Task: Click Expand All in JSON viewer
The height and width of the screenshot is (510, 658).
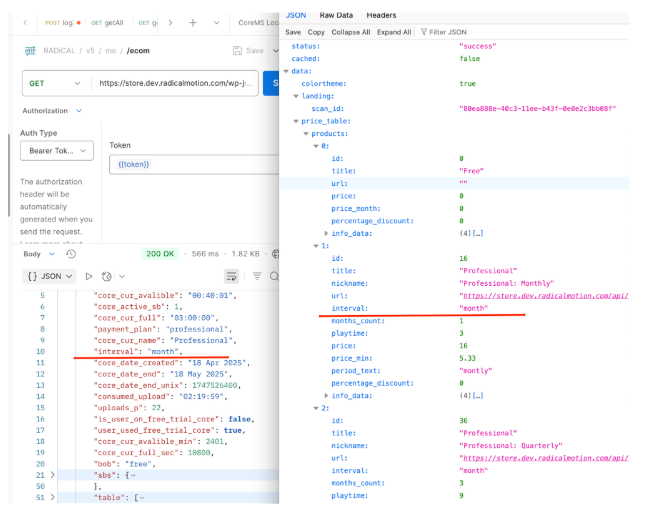Action: (x=394, y=32)
